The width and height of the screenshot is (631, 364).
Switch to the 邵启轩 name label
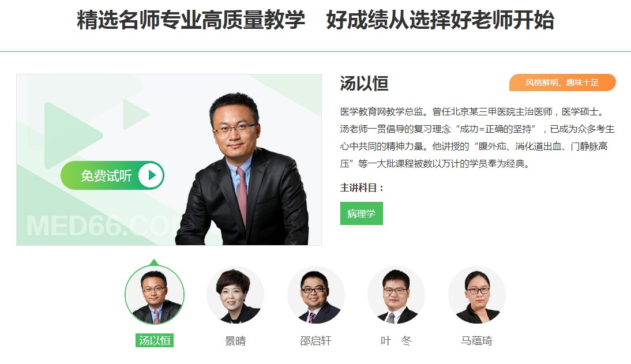[315, 341]
